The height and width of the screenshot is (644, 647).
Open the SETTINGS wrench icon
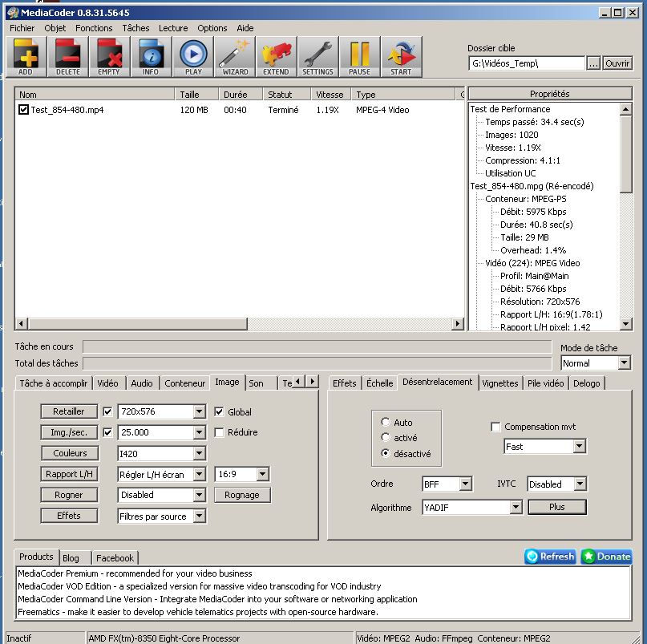317,56
